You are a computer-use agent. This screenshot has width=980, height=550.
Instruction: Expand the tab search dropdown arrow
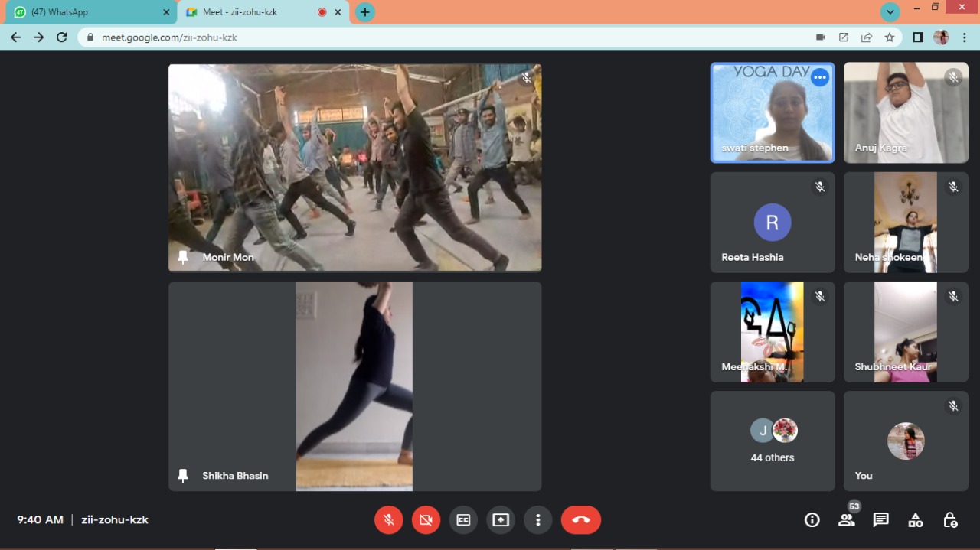(x=890, y=12)
